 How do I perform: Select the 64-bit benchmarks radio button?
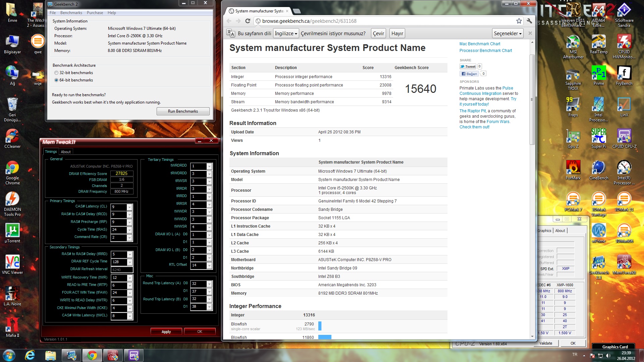tap(56, 80)
